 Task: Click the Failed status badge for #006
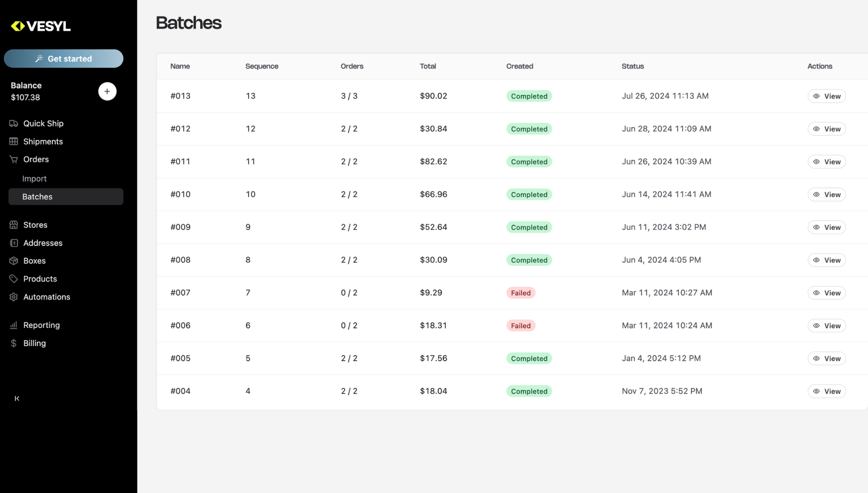(x=520, y=326)
